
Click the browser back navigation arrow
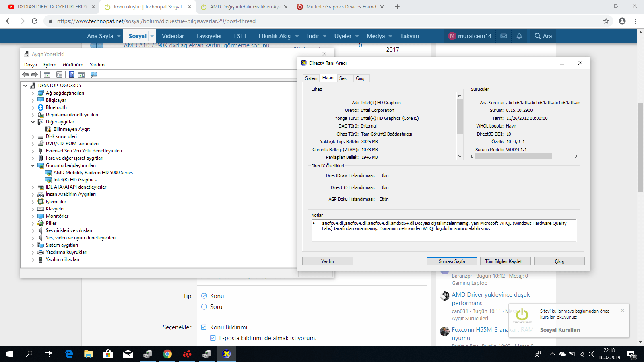point(9,21)
